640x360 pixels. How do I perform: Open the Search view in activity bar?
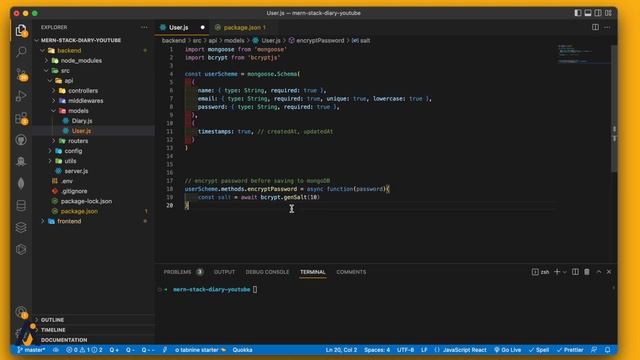pos(21,52)
